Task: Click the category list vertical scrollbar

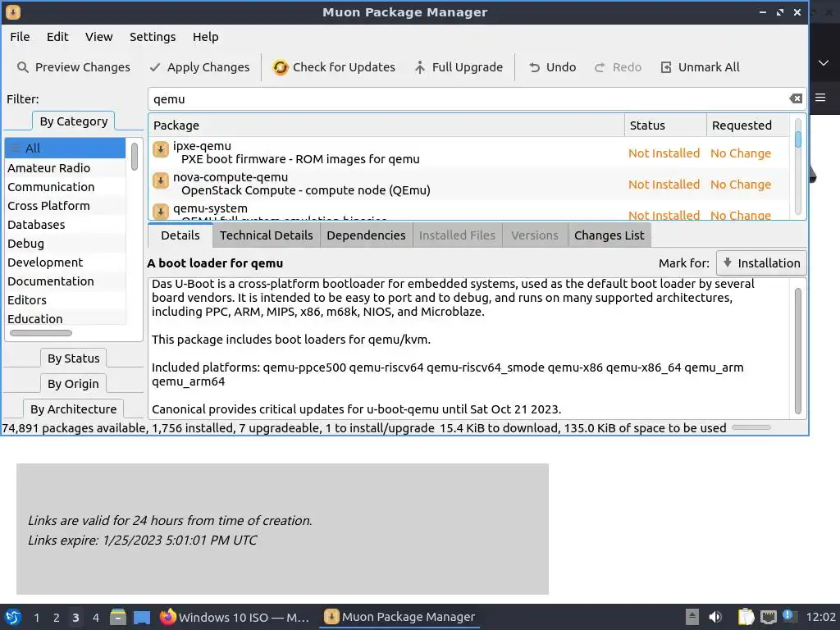Action: pyautogui.click(x=135, y=157)
